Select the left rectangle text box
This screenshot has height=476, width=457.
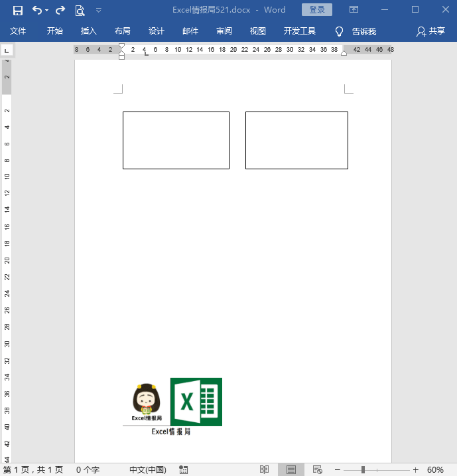tap(176, 140)
